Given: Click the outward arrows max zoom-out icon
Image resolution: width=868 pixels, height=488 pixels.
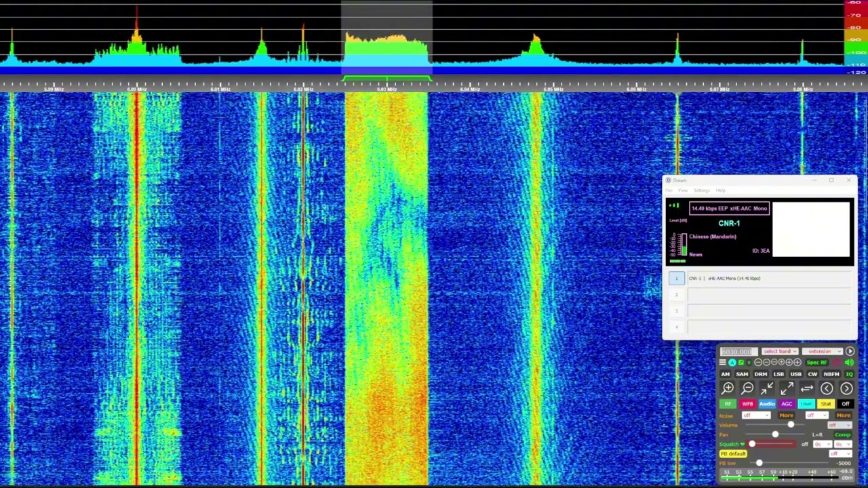Looking at the screenshot, I should pos(787,388).
